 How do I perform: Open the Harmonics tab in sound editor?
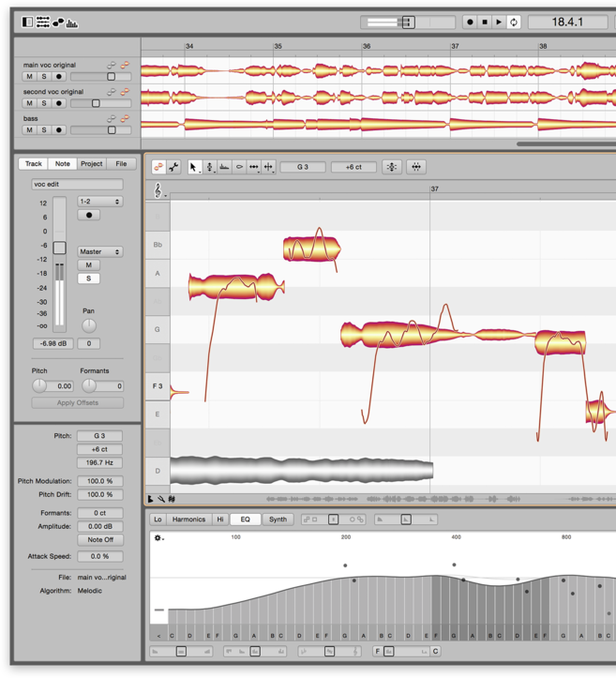tap(188, 519)
